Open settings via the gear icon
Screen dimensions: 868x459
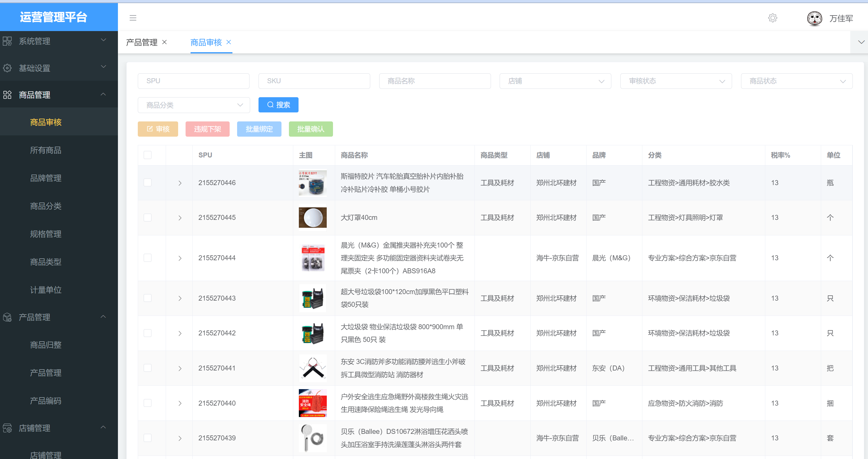pos(772,18)
